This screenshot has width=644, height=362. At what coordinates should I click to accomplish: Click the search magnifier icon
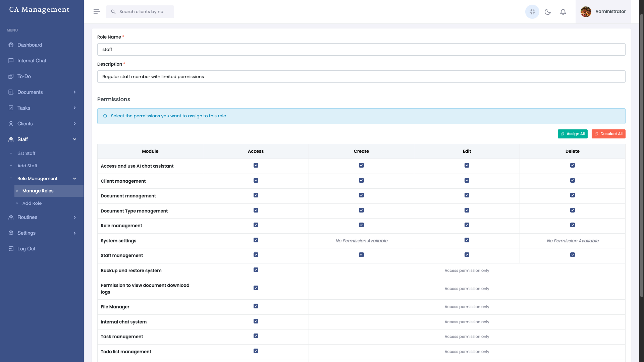113,12
